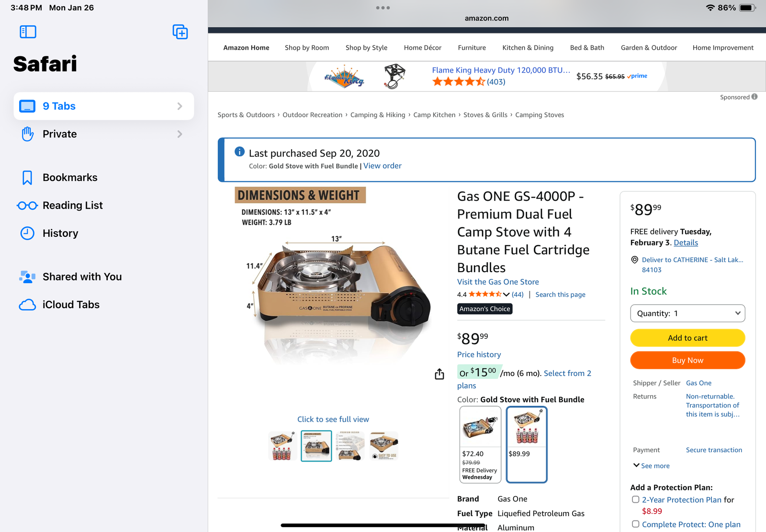The height and width of the screenshot is (532, 766).
Task: Toggle the Safari sidebar icon
Action: 28,32
